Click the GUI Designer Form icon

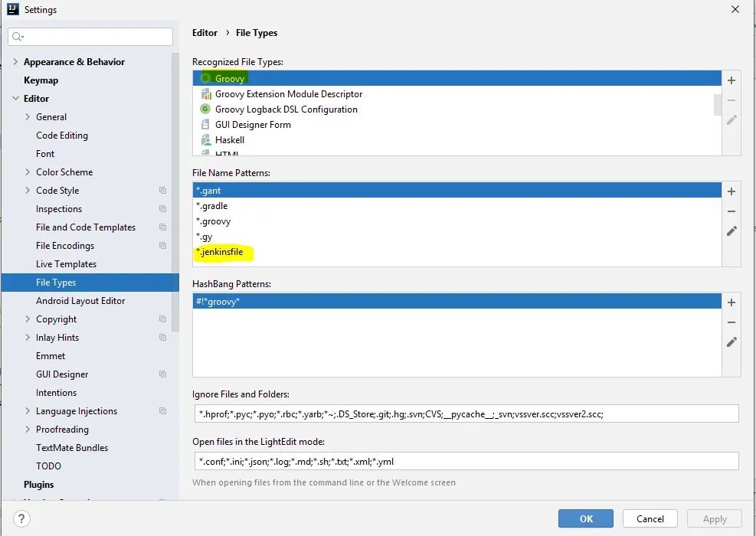point(205,124)
